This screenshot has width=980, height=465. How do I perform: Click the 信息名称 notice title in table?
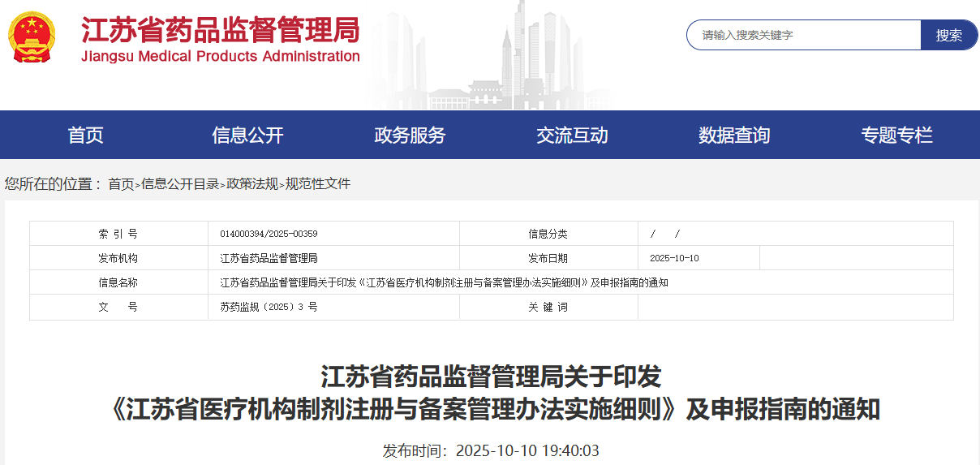(444, 282)
